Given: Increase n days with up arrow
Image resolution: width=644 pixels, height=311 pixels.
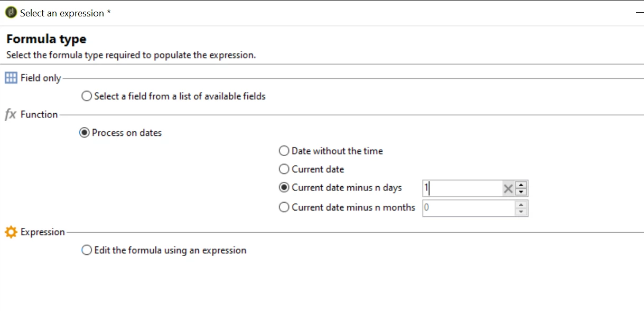Looking at the screenshot, I should click(x=521, y=185).
